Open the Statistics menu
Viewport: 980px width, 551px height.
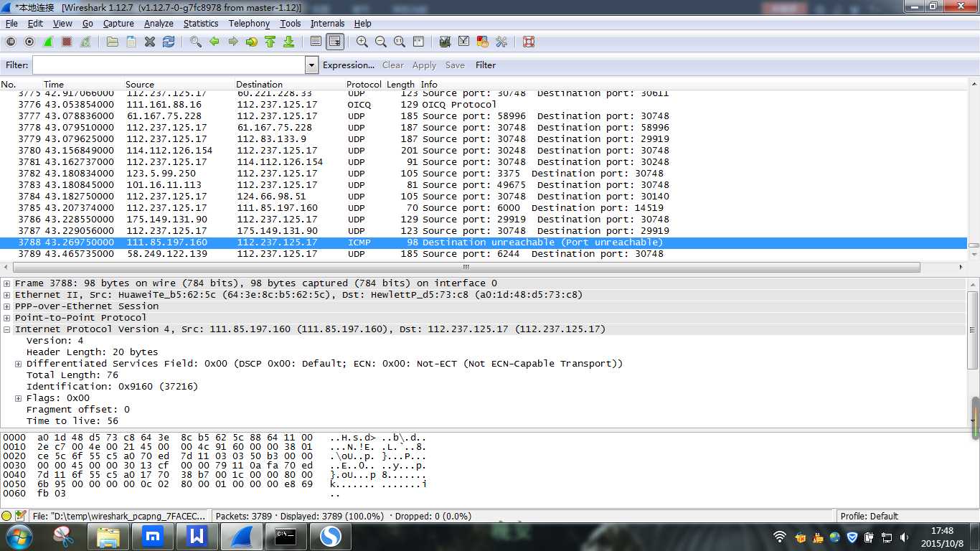tap(201, 23)
